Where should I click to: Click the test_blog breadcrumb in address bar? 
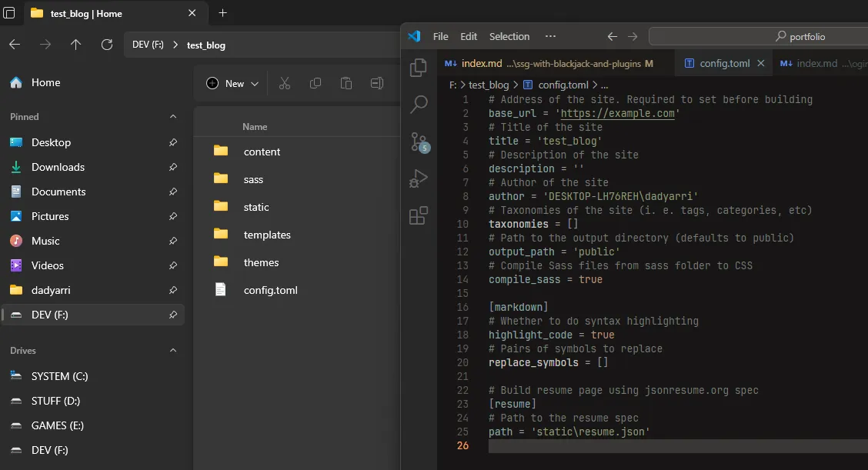pos(206,45)
